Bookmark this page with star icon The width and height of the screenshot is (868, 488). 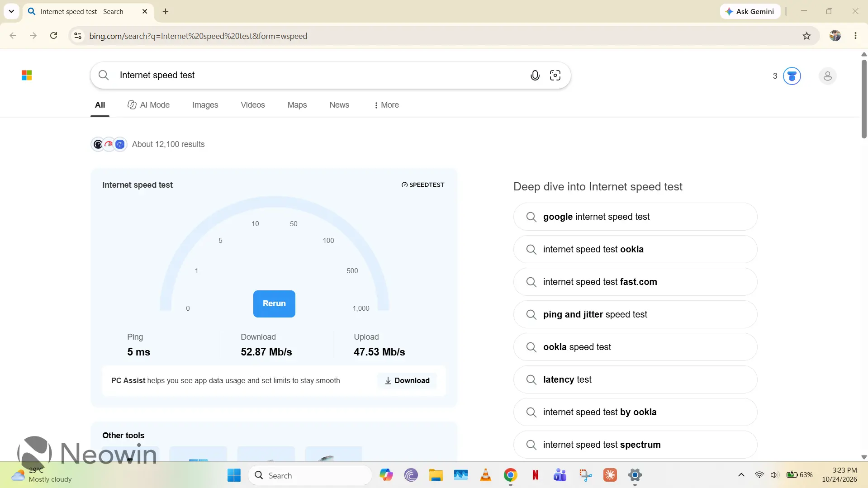(x=806, y=36)
